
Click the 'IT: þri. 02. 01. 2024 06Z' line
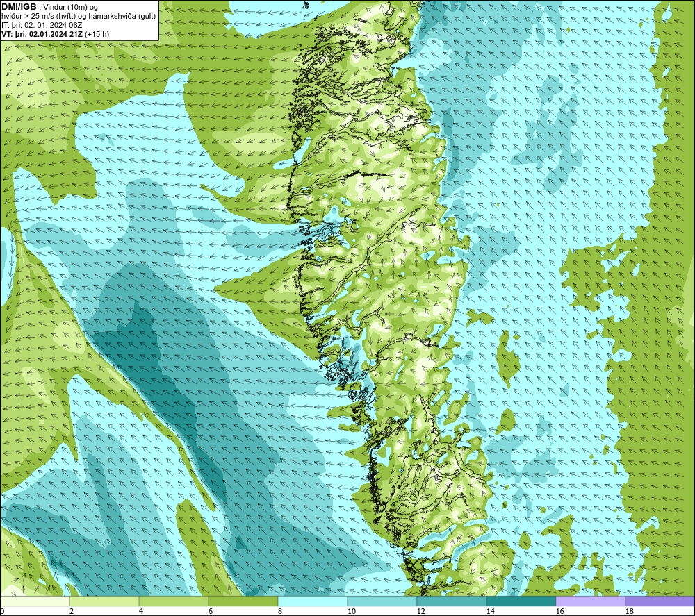(x=42, y=25)
